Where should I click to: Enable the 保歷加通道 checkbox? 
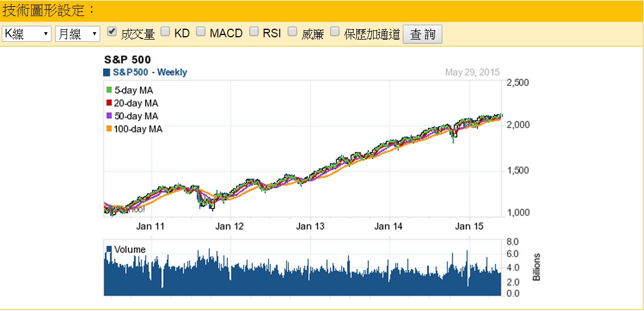pos(335,32)
